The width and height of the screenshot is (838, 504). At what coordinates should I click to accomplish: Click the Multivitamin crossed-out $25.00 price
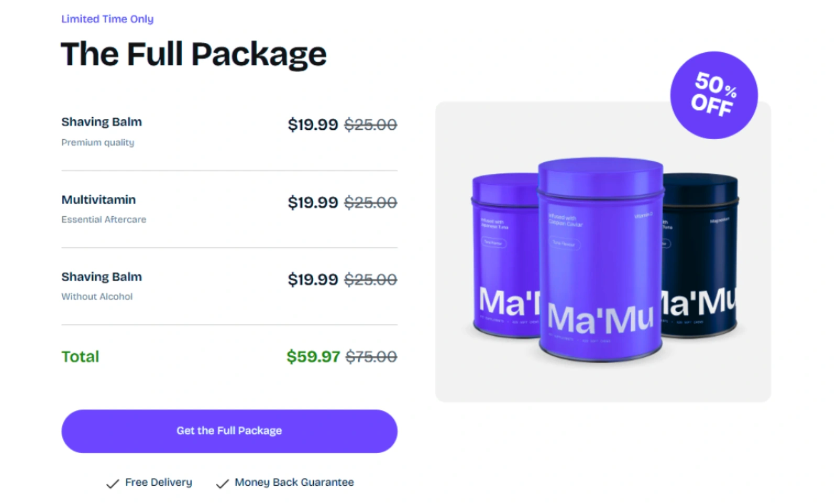point(371,203)
